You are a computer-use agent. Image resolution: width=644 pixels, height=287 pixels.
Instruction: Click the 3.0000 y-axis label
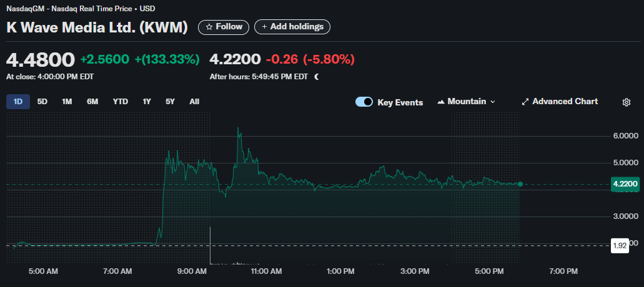click(x=627, y=216)
